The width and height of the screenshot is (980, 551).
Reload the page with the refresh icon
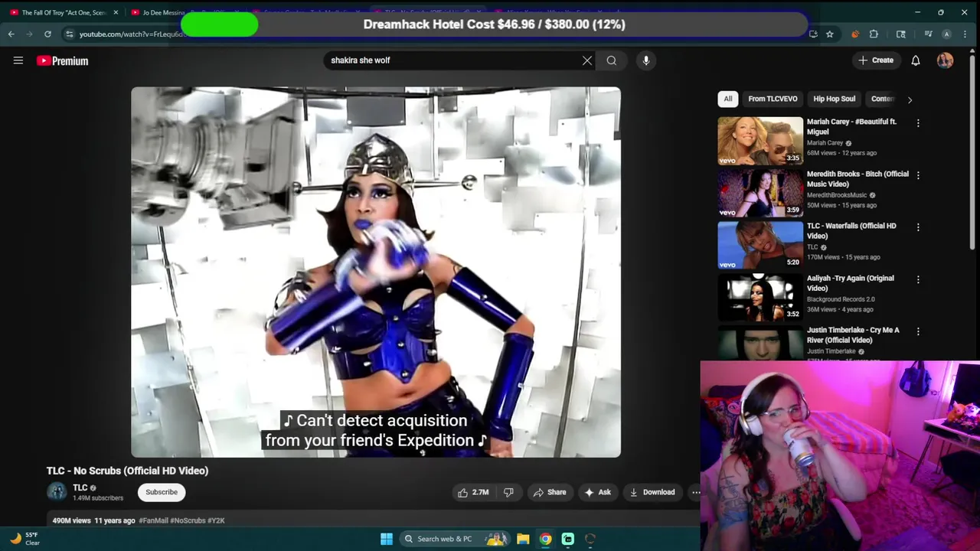pos(47,34)
